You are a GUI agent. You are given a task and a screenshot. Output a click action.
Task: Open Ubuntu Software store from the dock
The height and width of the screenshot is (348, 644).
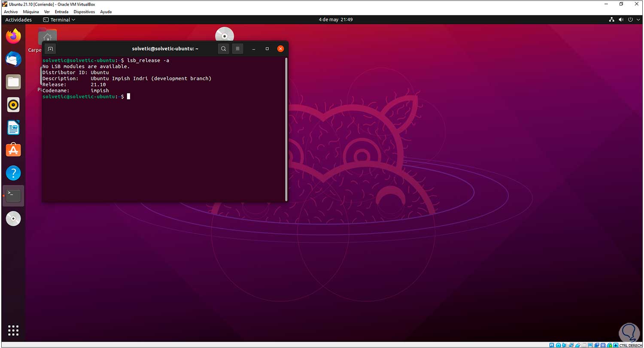[13, 150]
